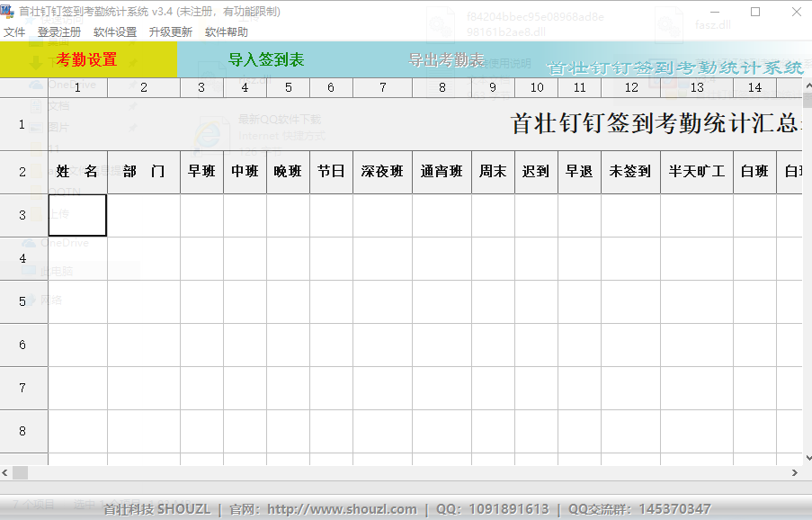
Task: Select the 未签到 column header cell
Action: [x=630, y=172]
